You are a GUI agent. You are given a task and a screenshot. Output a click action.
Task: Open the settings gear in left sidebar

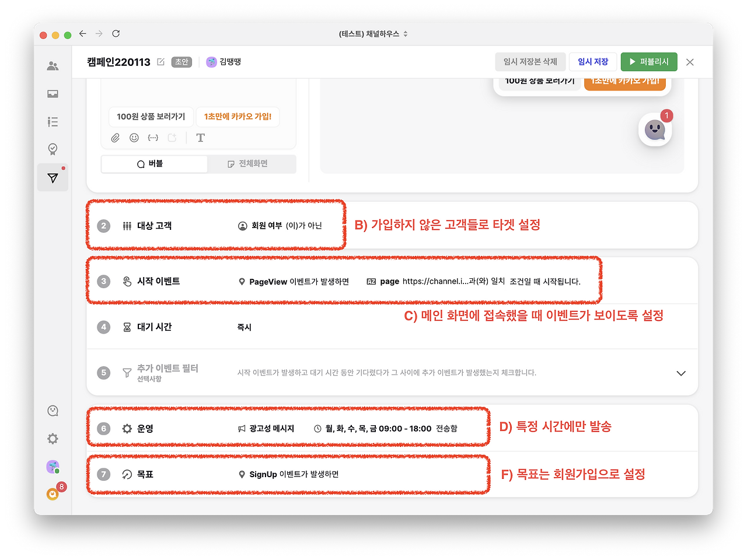click(53, 439)
